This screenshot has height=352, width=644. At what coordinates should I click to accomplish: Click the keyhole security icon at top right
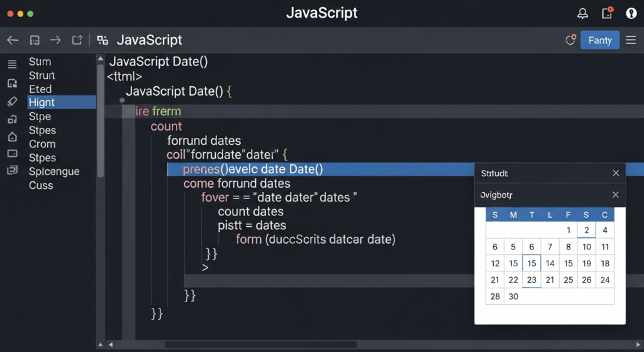(x=631, y=13)
